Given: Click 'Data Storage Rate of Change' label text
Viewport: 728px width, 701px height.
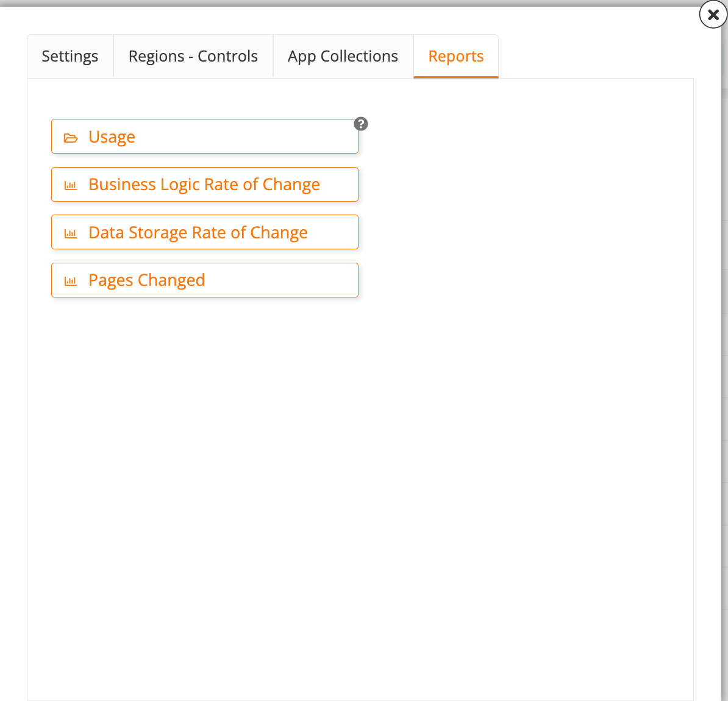Looking at the screenshot, I should pyautogui.click(x=198, y=233).
